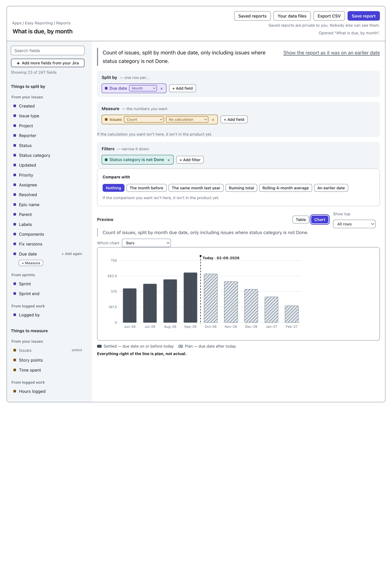The width and height of the screenshot is (392, 588).
Task: Click Export CSV button
Action: click(329, 16)
